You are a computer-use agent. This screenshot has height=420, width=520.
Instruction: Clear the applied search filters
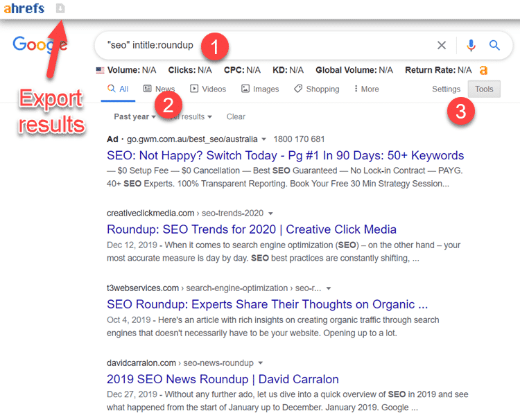236,116
